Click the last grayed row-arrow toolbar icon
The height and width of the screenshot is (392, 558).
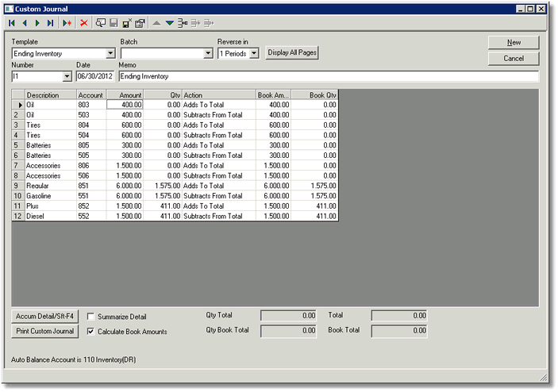[x=209, y=23]
